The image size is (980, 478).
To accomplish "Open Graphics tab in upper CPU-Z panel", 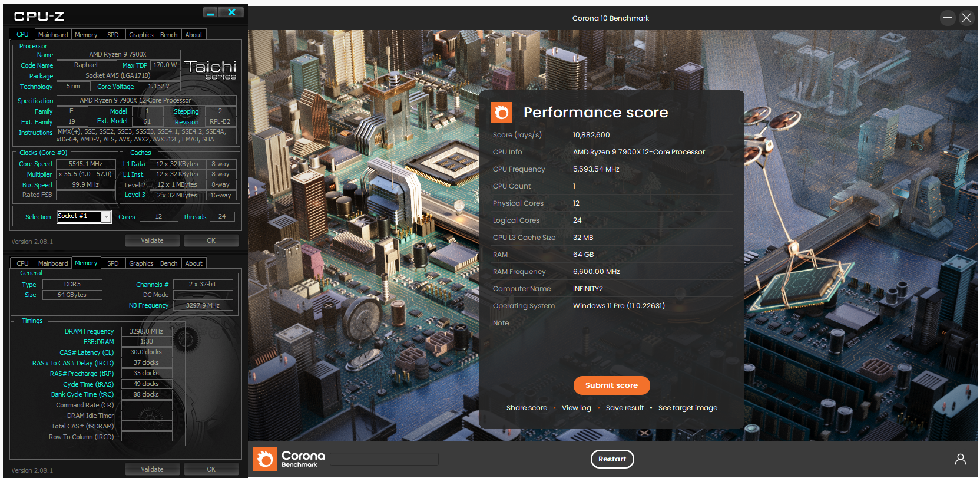I will pyautogui.click(x=141, y=35).
